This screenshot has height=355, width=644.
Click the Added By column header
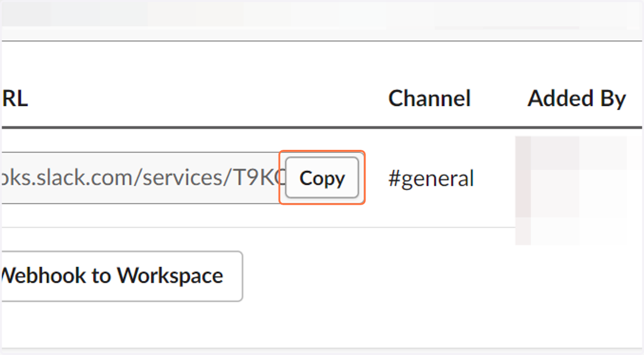[577, 99]
